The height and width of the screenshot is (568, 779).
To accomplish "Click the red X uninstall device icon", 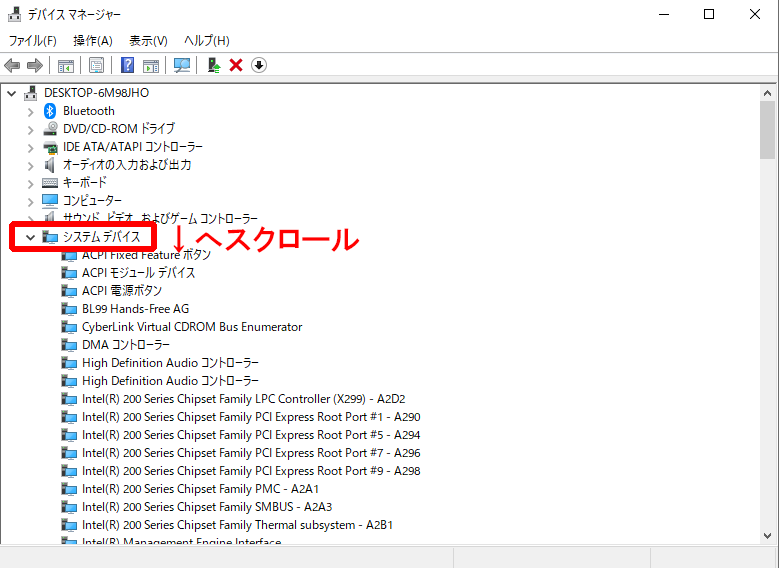I will (x=236, y=65).
